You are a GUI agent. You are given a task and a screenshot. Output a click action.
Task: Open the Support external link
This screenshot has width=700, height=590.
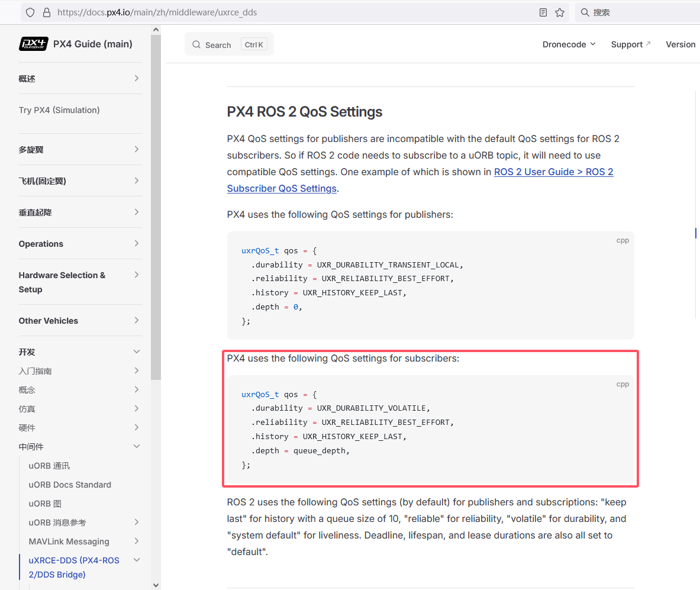click(x=630, y=44)
